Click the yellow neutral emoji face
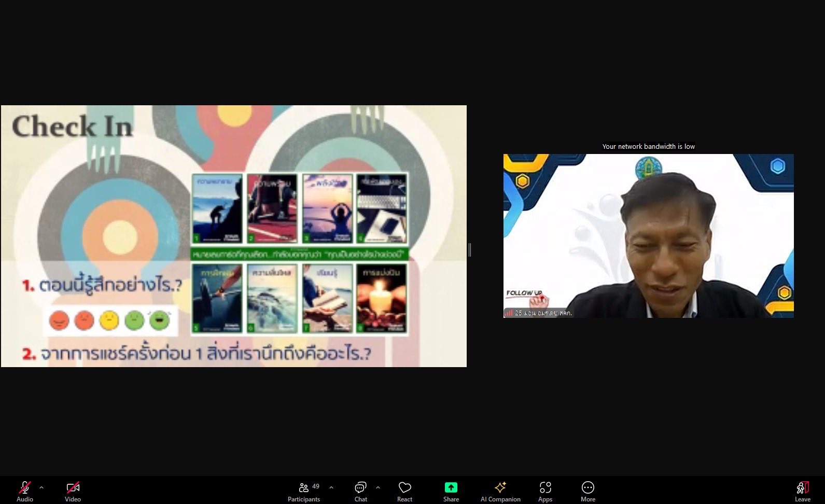Image resolution: width=825 pixels, height=504 pixels. [109, 320]
